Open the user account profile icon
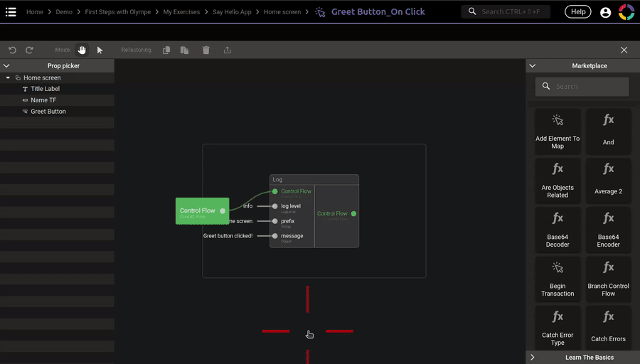The image size is (640, 364). pos(605,12)
